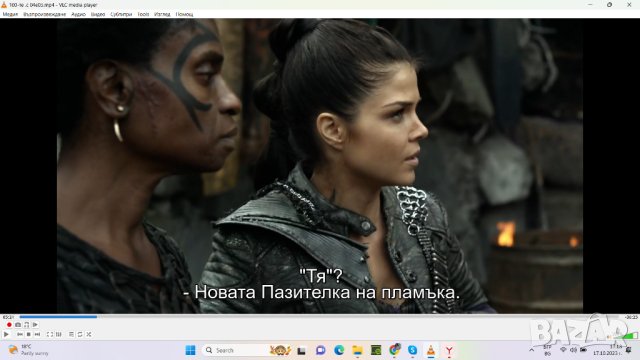Launch Microsoft Edge from taskbar
The height and width of the screenshot is (360, 640).
pos(339,350)
